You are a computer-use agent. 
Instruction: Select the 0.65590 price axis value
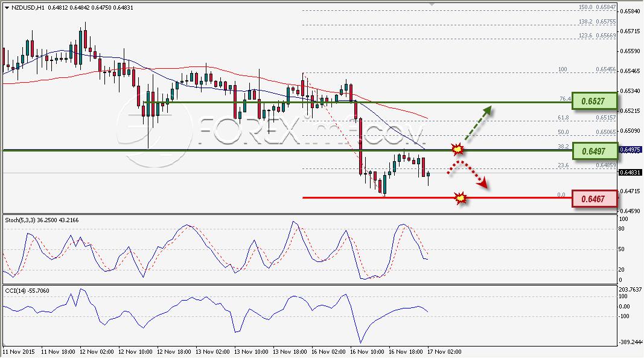(x=630, y=51)
